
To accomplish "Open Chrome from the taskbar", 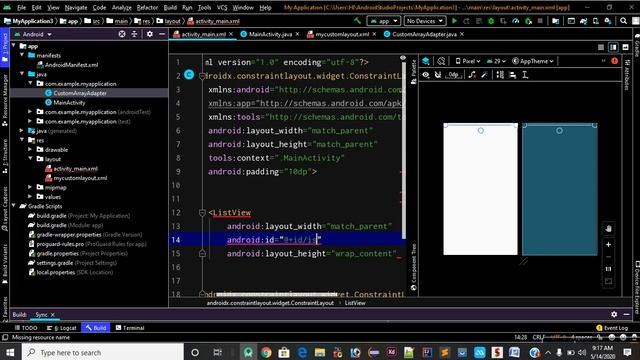I will (x=266, y=352).
